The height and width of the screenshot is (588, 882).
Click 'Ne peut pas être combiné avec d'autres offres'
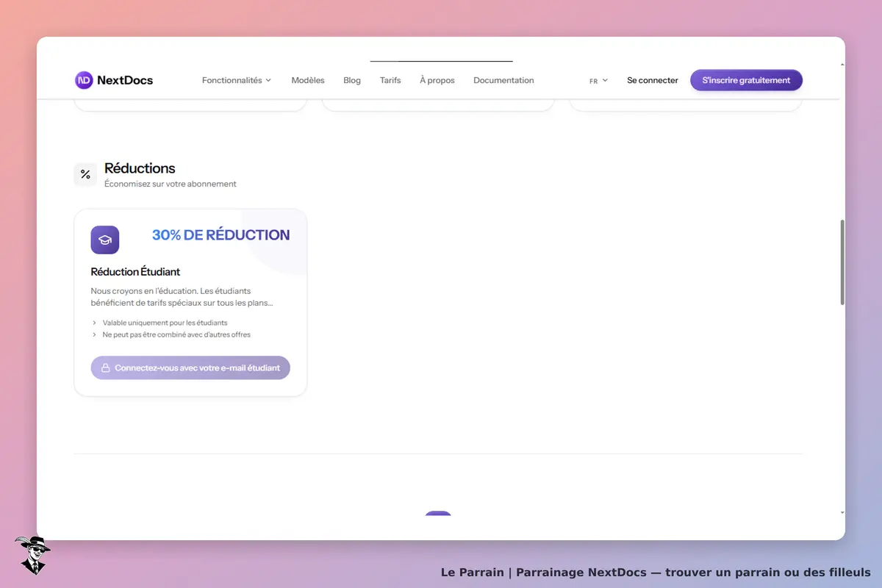(x=176, y=334)
